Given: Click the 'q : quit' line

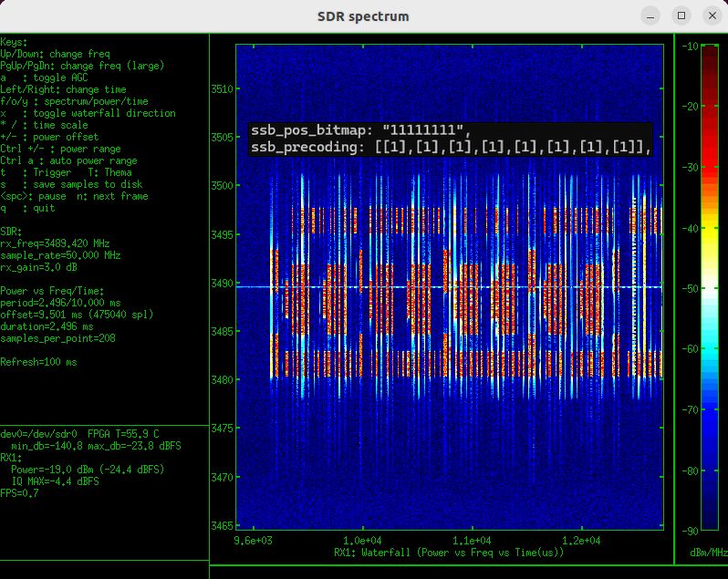Looking at the screenshot, I should (27, 208).
